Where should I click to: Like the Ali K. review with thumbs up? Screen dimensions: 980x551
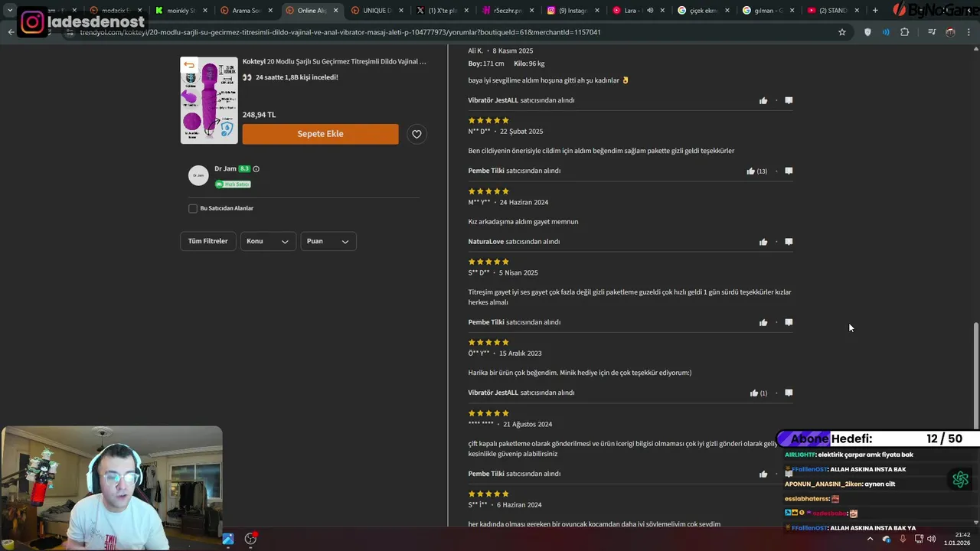pos(763,100)
